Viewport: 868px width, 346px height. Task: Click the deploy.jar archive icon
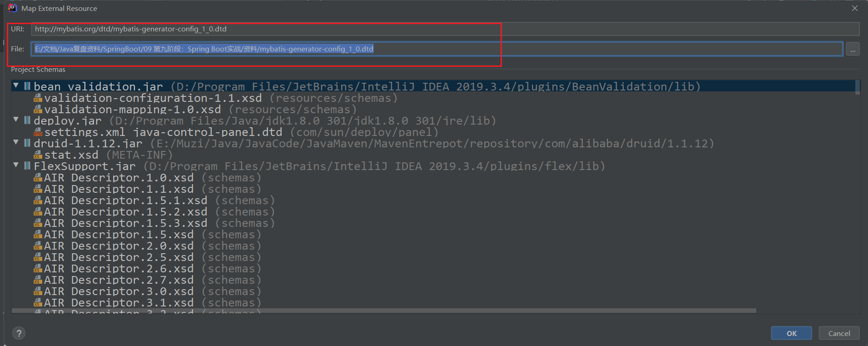pos(27,120)
